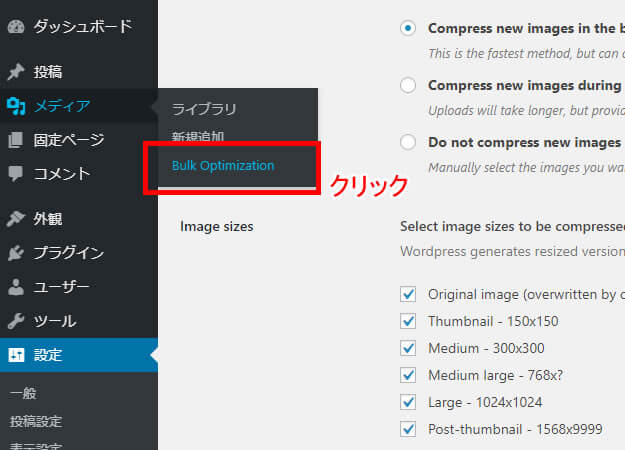The image size is (625, 450).
Task: Select Do not compress new images radio
Action: 408,142
